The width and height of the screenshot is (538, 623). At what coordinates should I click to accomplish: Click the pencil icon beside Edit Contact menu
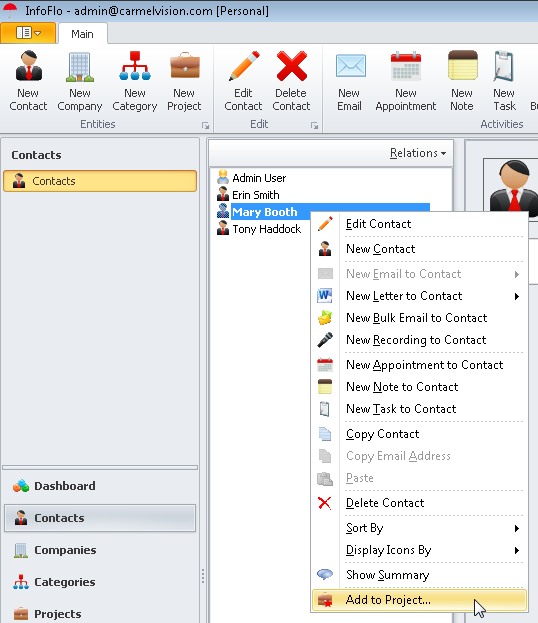click(x=325, y=224)
